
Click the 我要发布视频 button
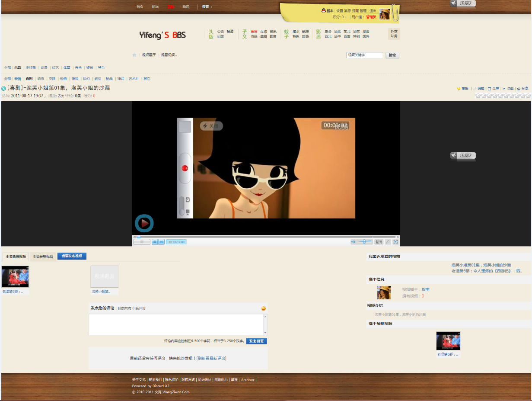[x=72, y=256]
